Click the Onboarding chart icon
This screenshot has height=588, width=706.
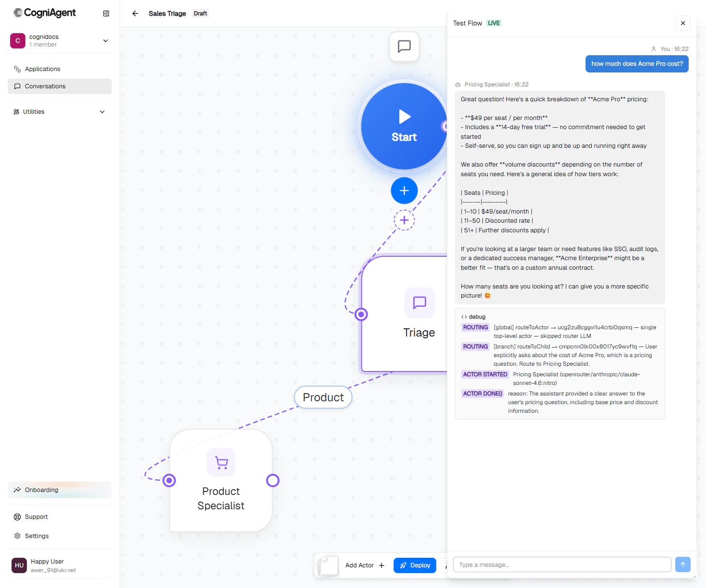coord(17,490)
